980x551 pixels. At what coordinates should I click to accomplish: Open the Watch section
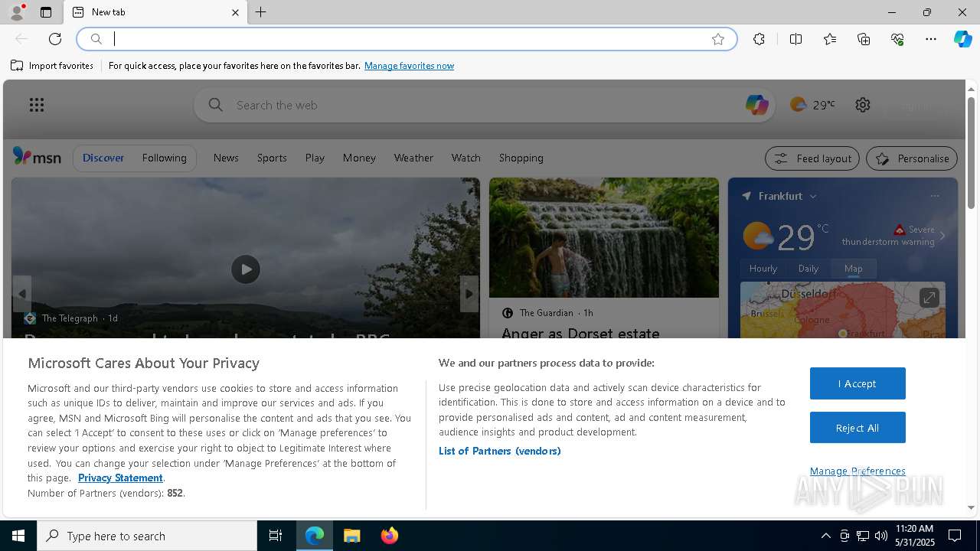465,158
